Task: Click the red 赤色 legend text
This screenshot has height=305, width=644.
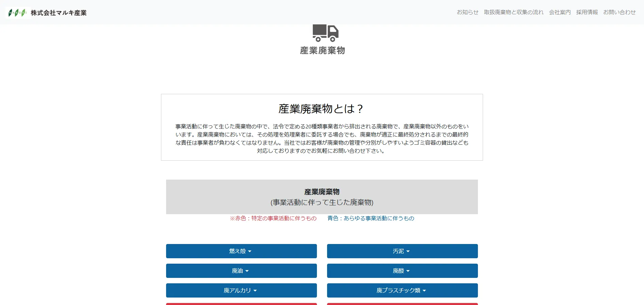Action: pos(273,218)
